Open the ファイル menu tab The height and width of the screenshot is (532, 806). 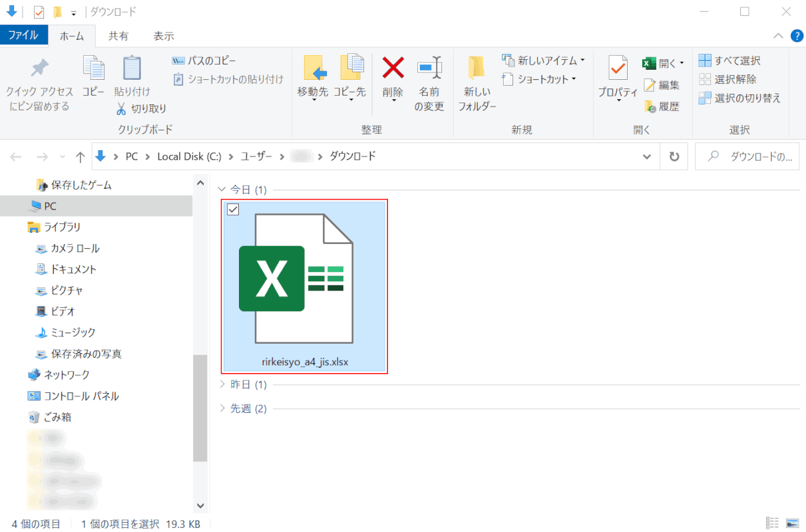coord(23,36)
